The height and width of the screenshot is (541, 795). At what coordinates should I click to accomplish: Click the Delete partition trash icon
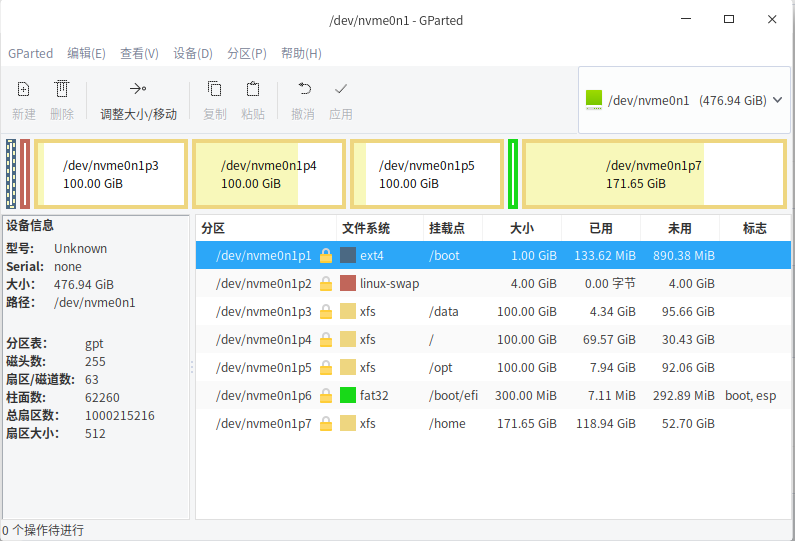(x=62, y=89)
